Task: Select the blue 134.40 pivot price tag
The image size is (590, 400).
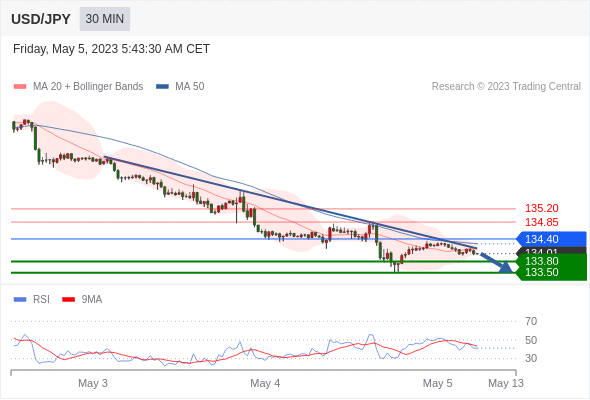Action: point(552,239)
